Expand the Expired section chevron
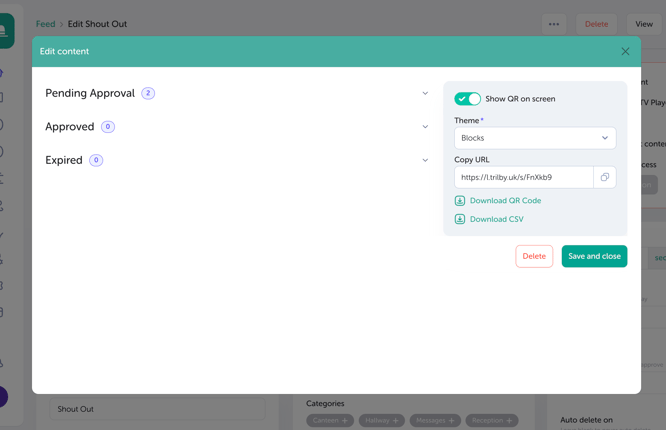This screenshot has width=666, height=430. click(x=425, y=160)
